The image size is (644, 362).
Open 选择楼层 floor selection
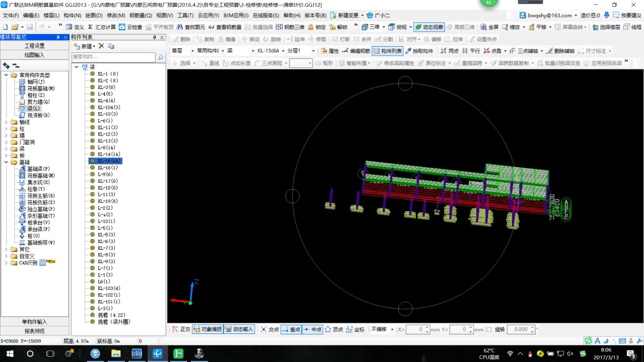(606, 27)
